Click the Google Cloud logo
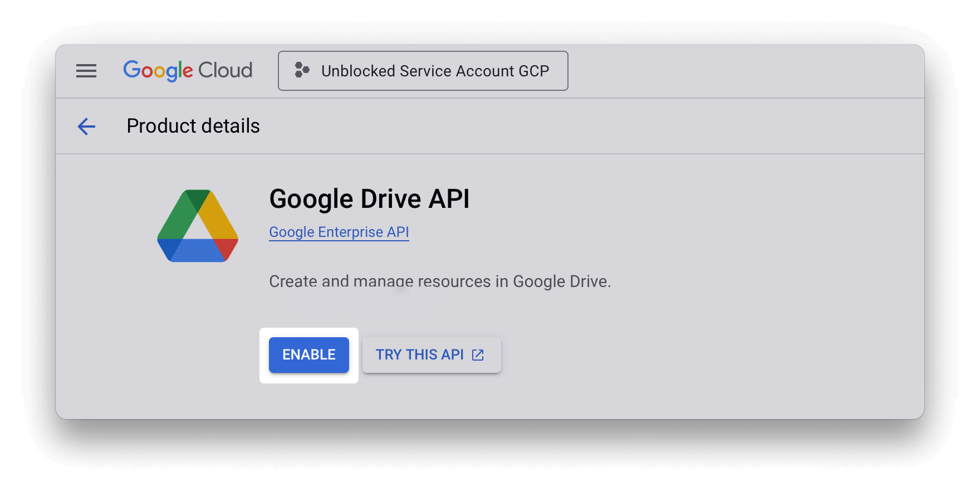The image size is (980, 486). click(188, 71)
